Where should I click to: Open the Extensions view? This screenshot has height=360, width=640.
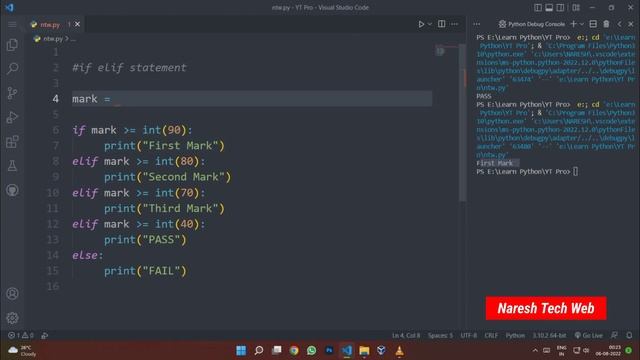click(12, 142)
